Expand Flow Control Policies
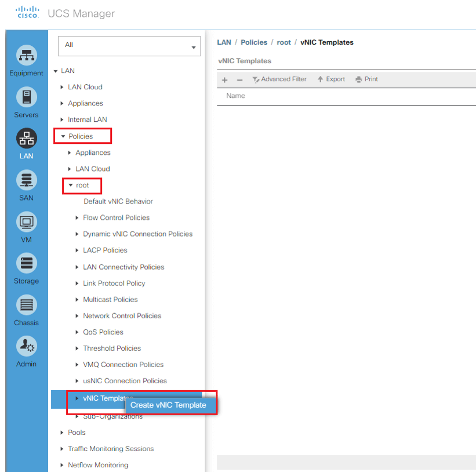The image size is (476, 472). click(77, 217)
